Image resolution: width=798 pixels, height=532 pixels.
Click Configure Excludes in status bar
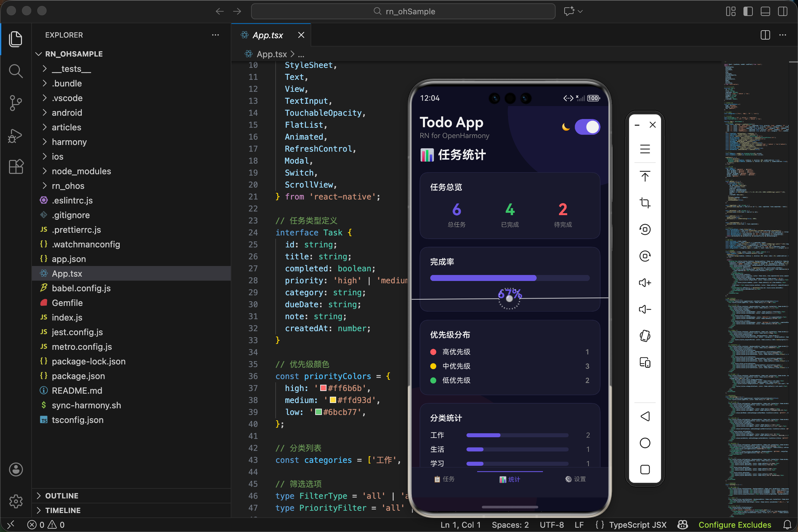point(734,525)
